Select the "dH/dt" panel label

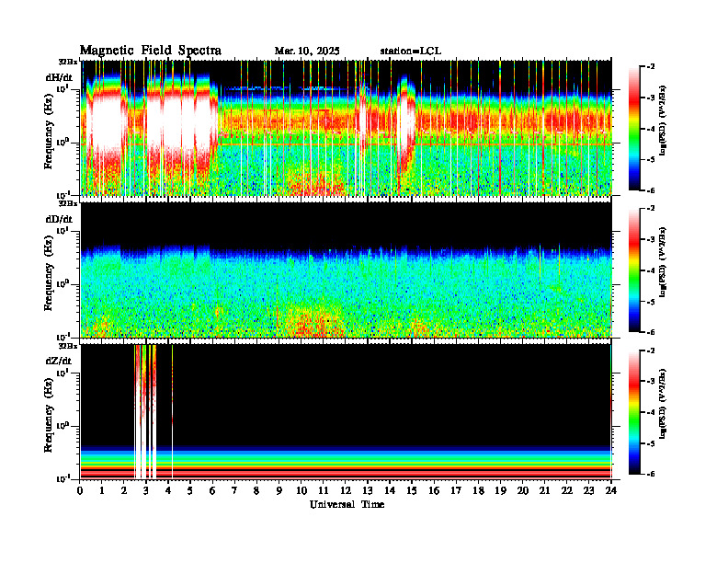point(59,77)
